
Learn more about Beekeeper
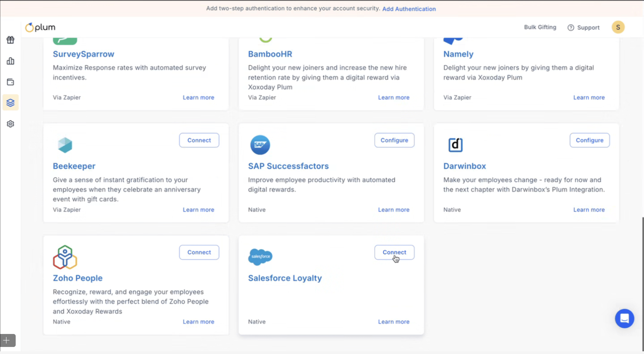pyautogui.click(x=198, y=210)
